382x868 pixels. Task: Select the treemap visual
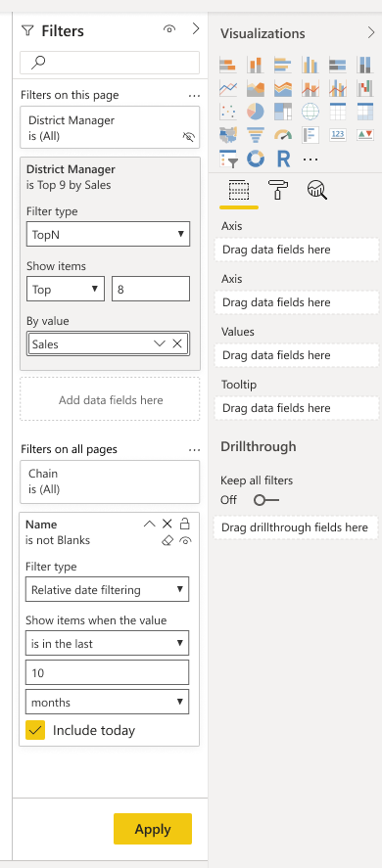click(x=283, y=112)
